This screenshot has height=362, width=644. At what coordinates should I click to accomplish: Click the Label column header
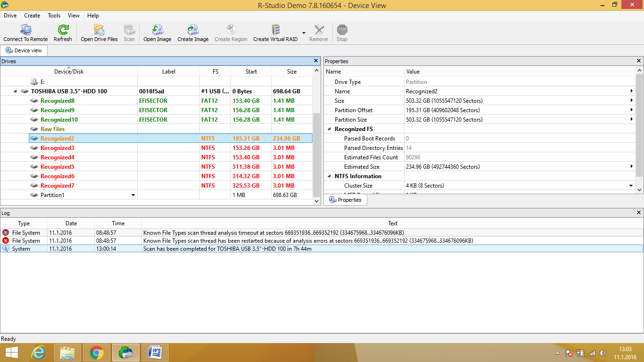[168, 71]
